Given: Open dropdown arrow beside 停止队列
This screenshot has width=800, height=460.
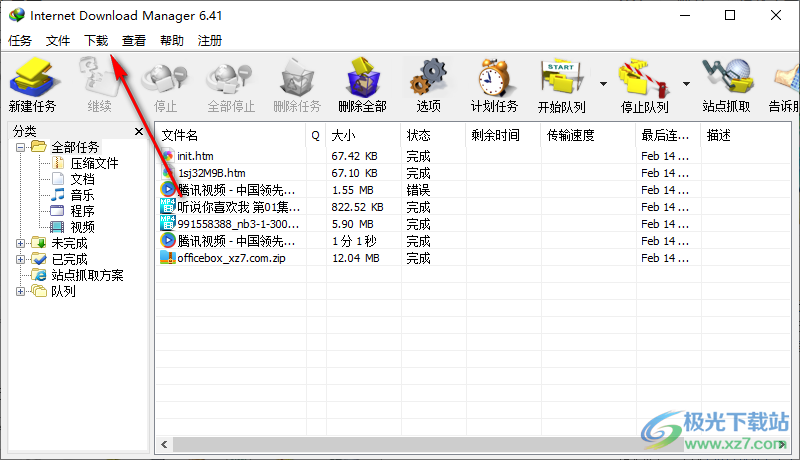Looking at the screenshot, I should pos(686,84).
